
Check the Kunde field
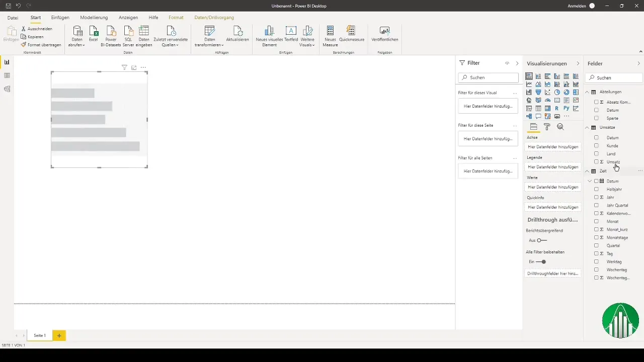[596, 146]
